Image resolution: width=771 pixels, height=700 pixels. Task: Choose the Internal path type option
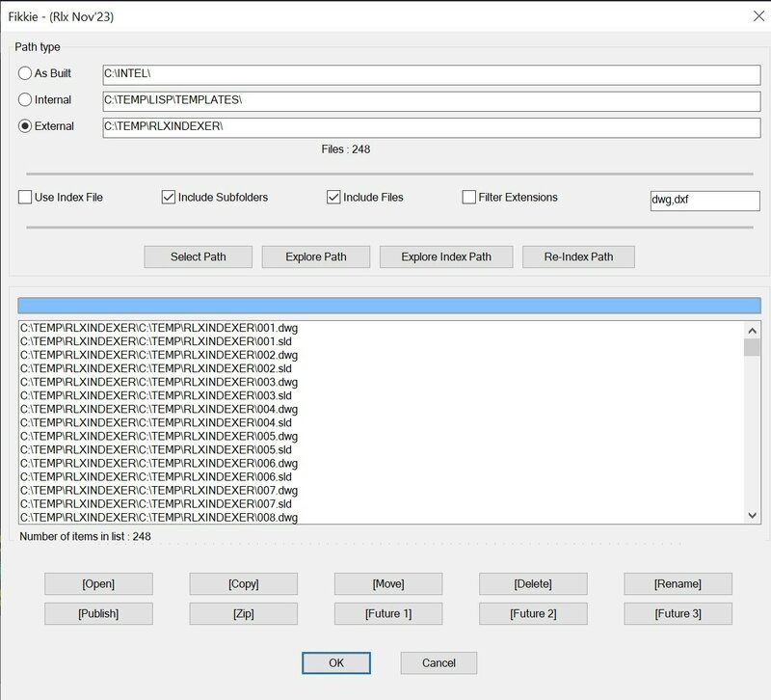(x=25, y=99)
